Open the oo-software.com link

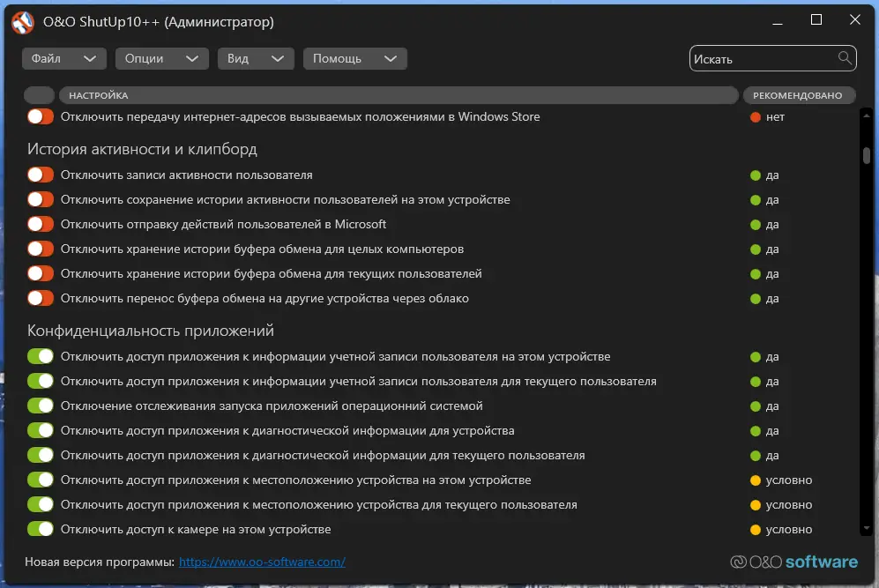tap(262, 562)
